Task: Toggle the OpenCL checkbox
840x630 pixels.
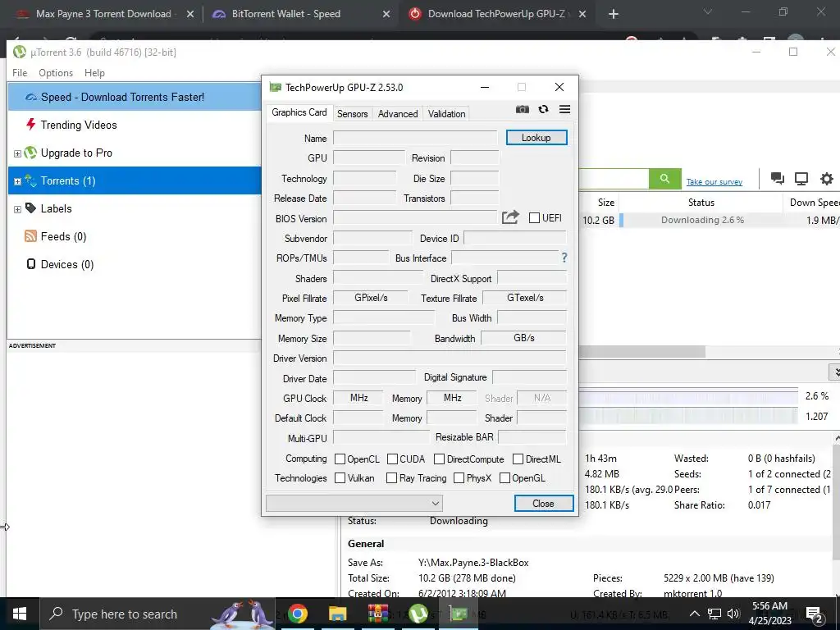Action: click(x=340, y=459)
